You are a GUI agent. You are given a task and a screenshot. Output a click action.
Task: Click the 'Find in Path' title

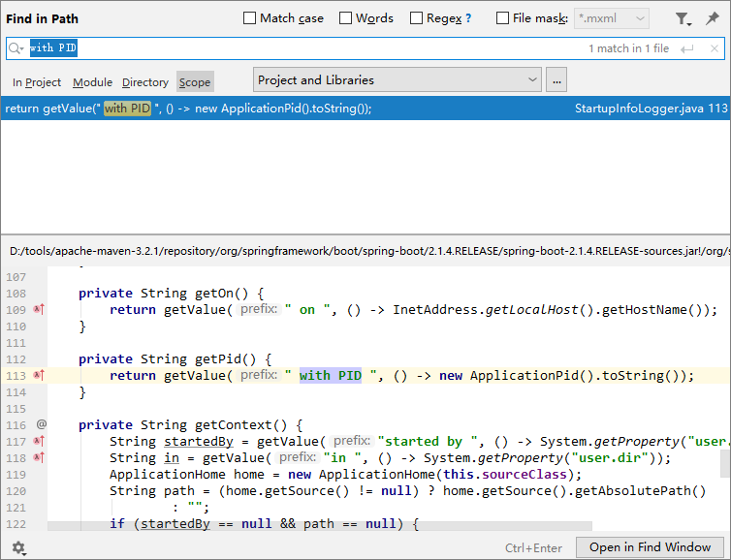click(42, 18)
